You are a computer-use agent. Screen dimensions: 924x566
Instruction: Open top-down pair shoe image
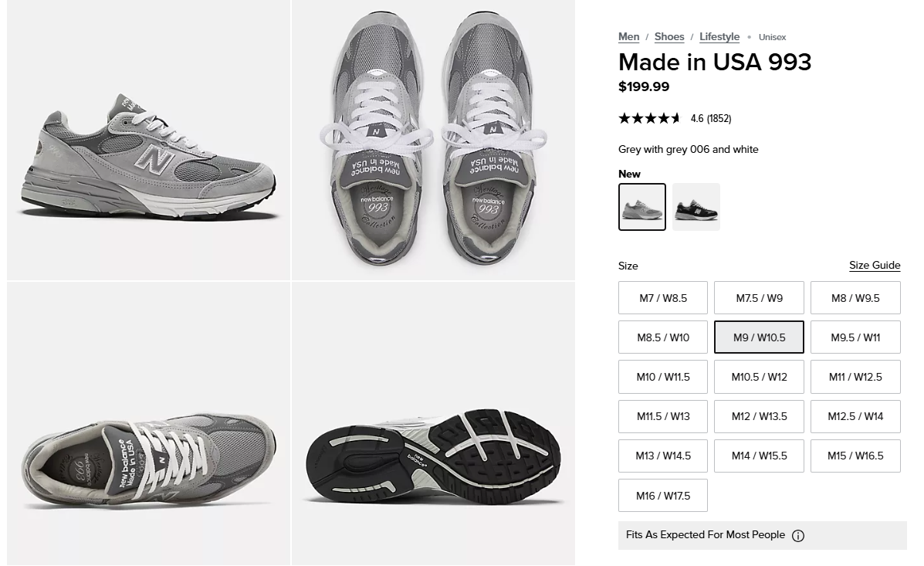click(433, 141)
